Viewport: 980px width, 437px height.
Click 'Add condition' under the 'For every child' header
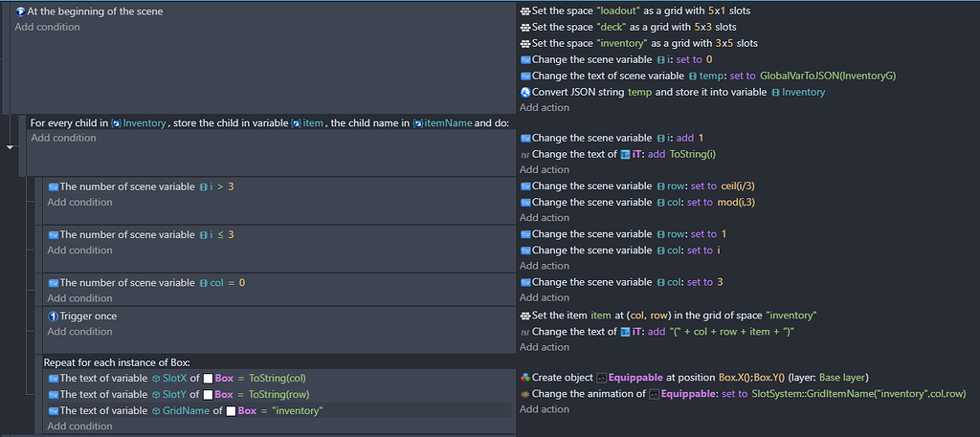click(64, 138)
